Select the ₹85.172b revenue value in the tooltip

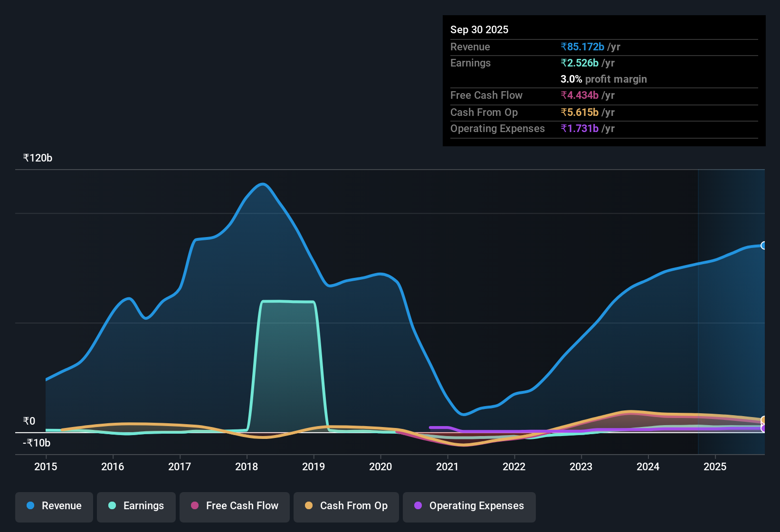[x=582, y=47]
